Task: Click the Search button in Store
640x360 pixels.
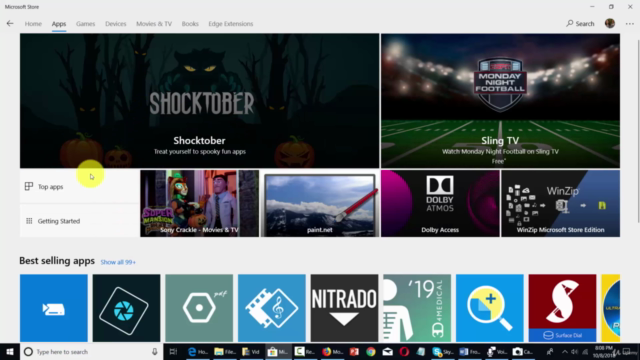Action: (x=580, y=24)
